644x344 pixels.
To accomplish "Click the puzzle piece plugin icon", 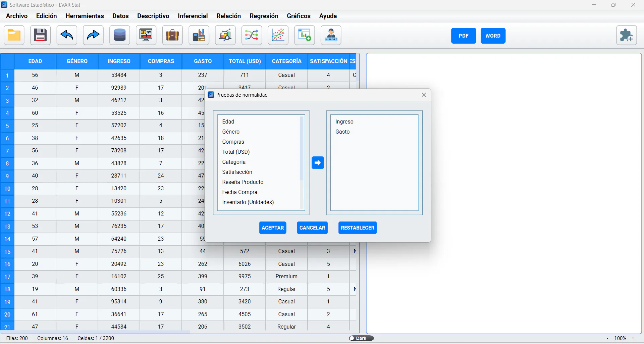I will pos(626,35).
